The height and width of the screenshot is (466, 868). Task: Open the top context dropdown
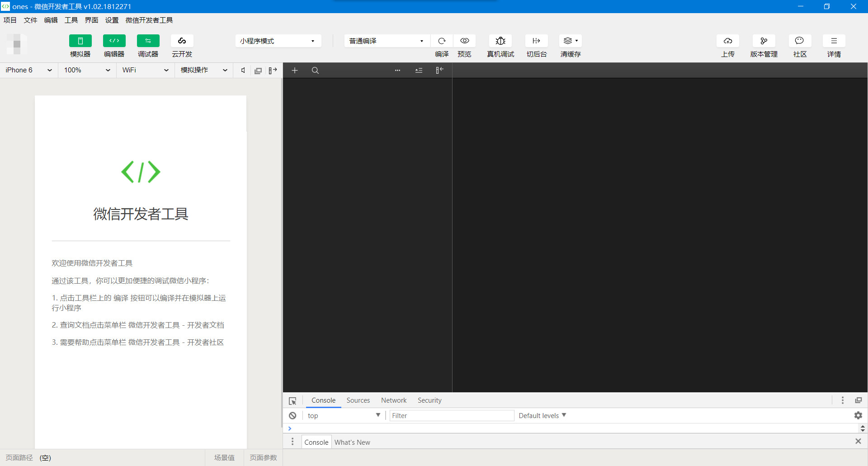(344, 416)
